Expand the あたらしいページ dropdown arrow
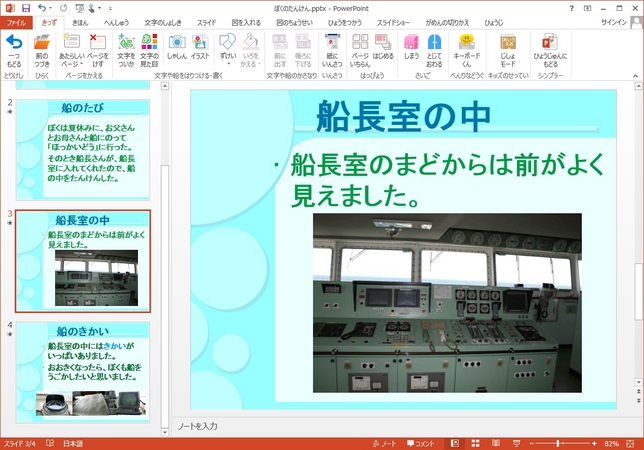Screen dimensions: 644x450 click(81, 64)
